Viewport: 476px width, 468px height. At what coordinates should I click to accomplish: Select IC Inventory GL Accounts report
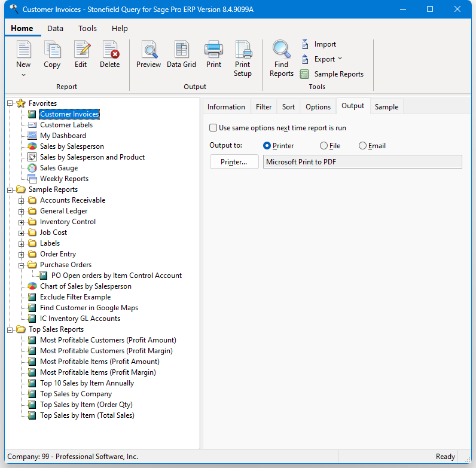click(80, 319)
